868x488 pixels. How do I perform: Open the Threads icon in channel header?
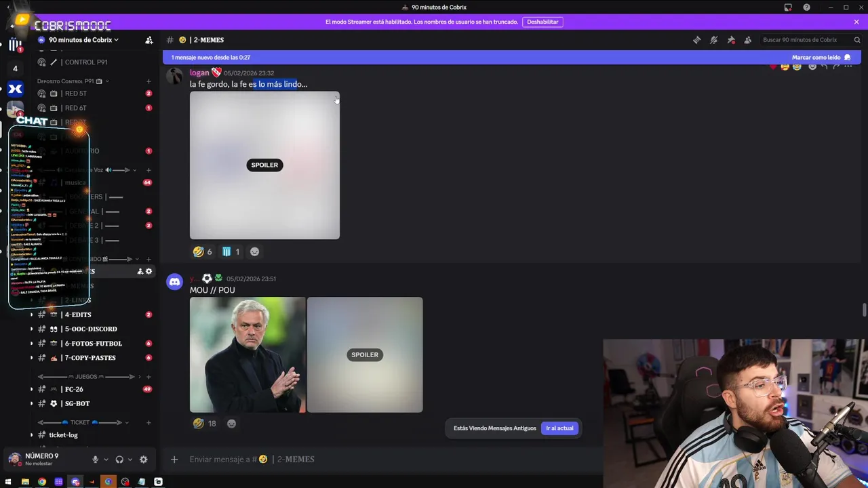point(696,40)
